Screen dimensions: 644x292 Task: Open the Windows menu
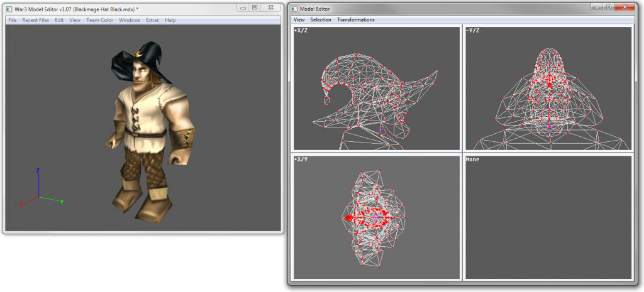pos(130,20)
